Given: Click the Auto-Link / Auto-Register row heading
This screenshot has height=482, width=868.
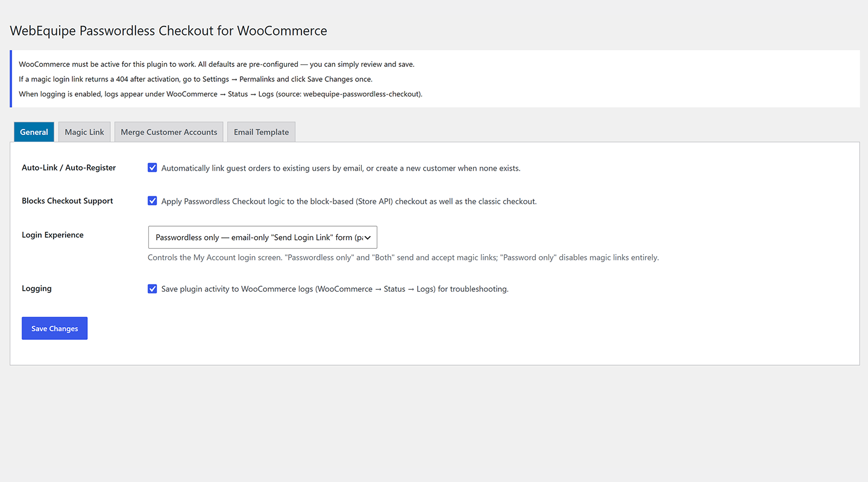Looking at the screenshot, I should [69, 167].
